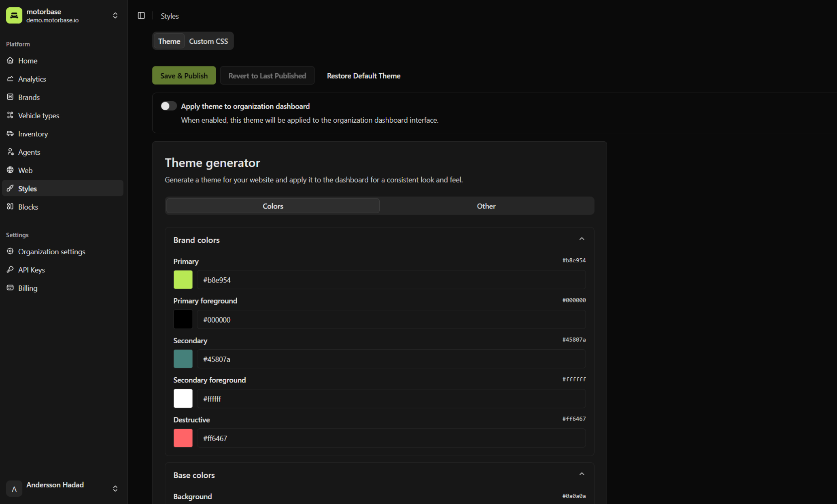
Task: Open the Andersson Hadad user menu
Action: [x=63, y=489]
